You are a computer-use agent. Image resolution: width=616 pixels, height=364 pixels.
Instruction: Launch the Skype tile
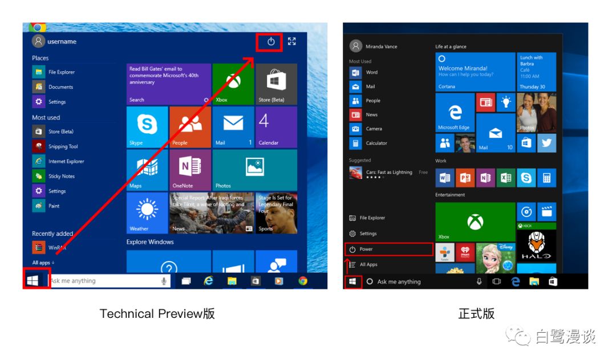click(x=147, y=127)
